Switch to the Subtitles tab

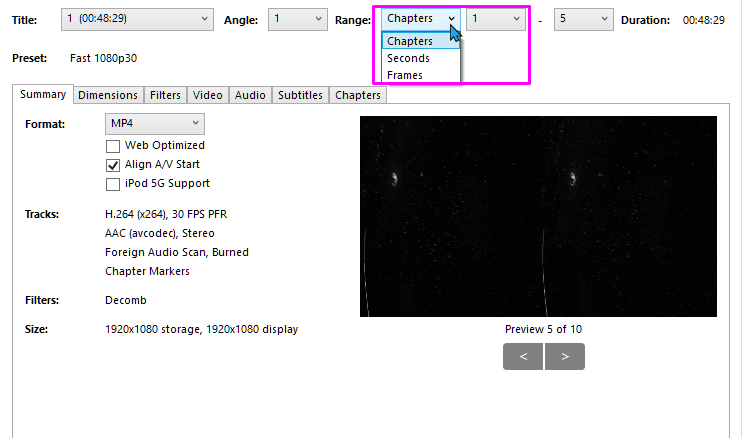tap(300, 95)
